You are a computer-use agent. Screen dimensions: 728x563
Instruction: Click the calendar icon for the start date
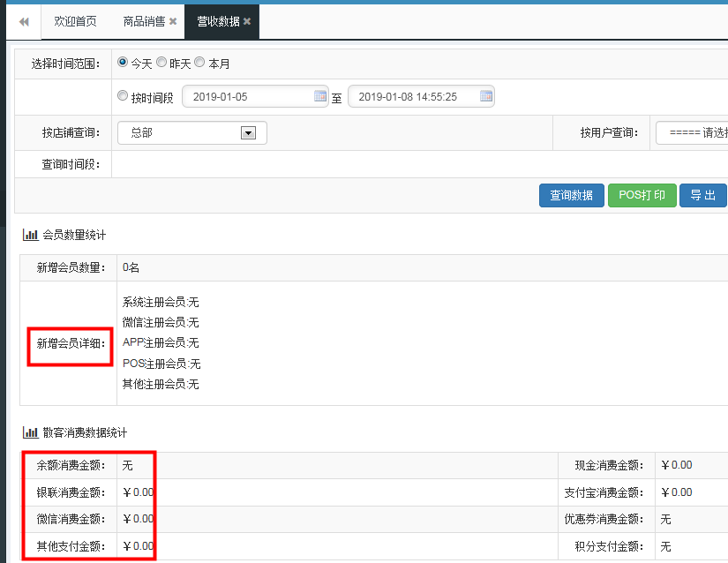coord(319,96)
